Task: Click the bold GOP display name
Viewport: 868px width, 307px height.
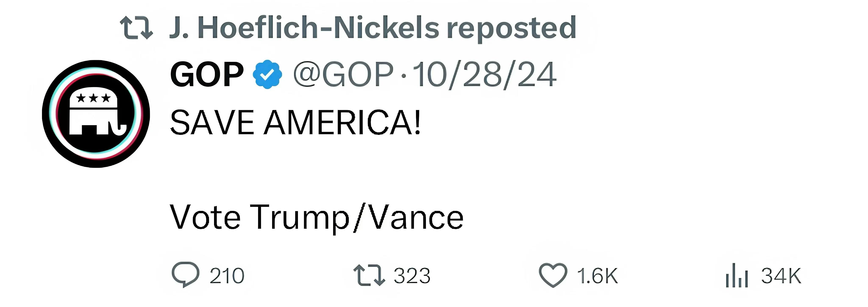Action: pyautogui.click(x=207, y=74)
